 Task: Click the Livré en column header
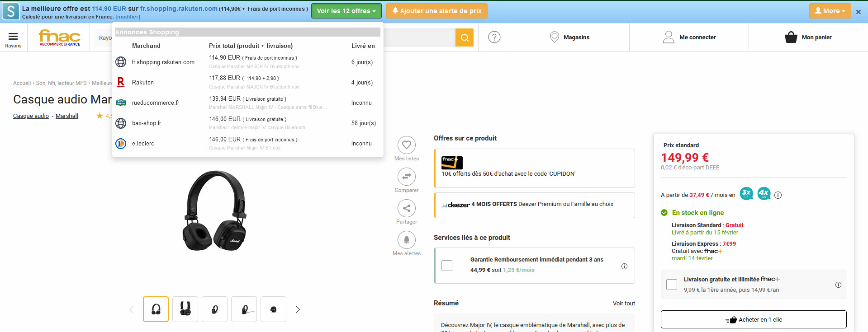pyautogui.click(x=363, y=46)
